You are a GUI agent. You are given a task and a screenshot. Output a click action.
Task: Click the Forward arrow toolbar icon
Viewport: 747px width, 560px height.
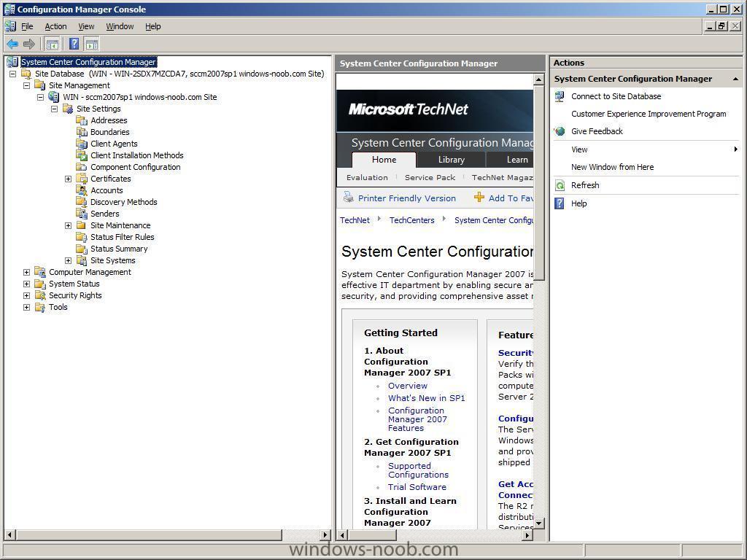pyautogui.click(x=29, y=44)
